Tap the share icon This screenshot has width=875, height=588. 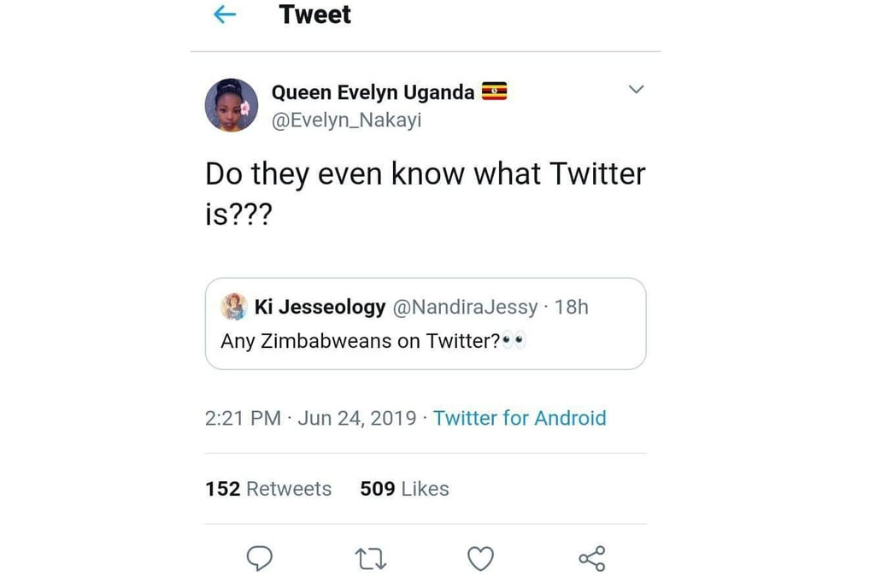pyautogui.click(x=591, y=559)
